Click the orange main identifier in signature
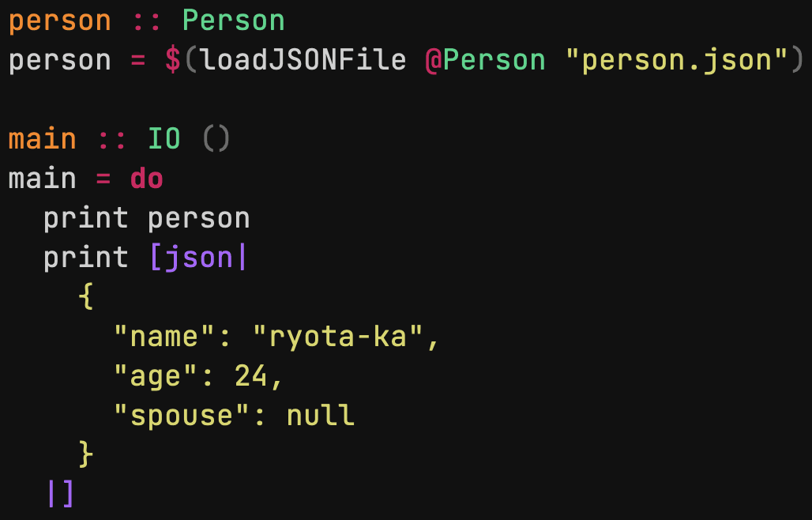 tap(43, 139)
